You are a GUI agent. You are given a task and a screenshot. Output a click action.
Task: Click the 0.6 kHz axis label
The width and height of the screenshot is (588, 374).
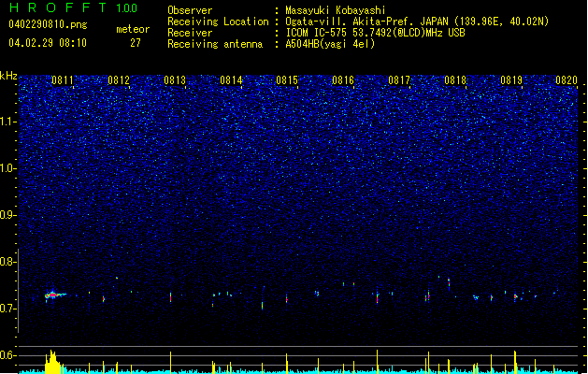pos(8,355)
